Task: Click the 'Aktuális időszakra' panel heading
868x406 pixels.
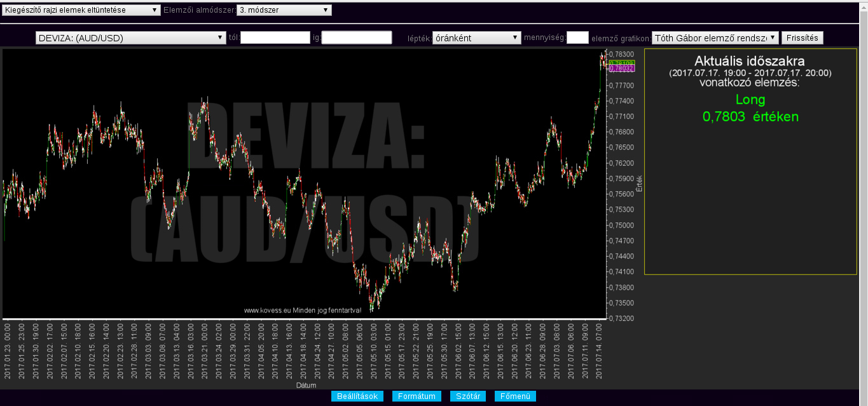Action: tap(750, 62)
